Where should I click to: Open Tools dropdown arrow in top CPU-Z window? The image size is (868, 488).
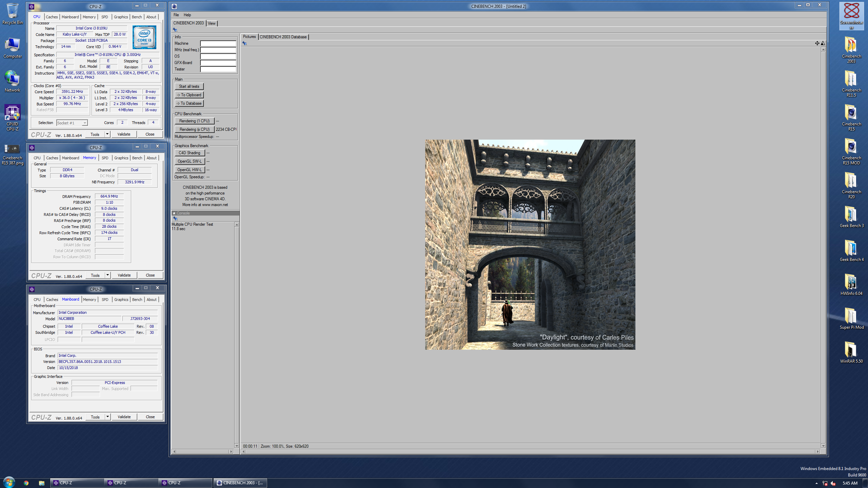pyautogui.click(x=107, y=134)
